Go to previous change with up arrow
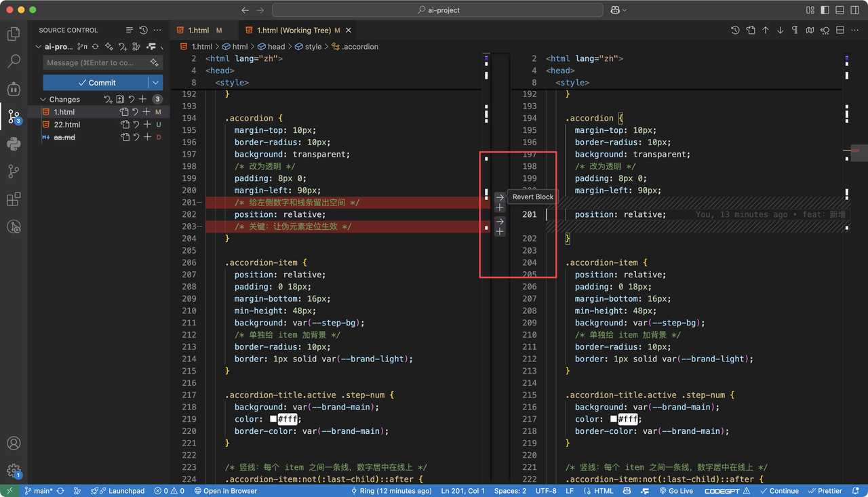868x497 pixels. pos(766,30)
